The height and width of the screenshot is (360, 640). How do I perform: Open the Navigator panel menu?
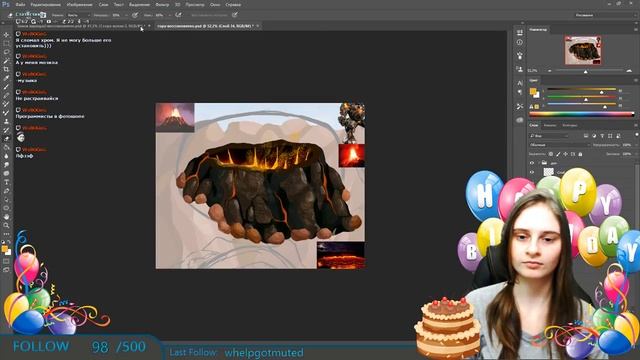point(636,29)
